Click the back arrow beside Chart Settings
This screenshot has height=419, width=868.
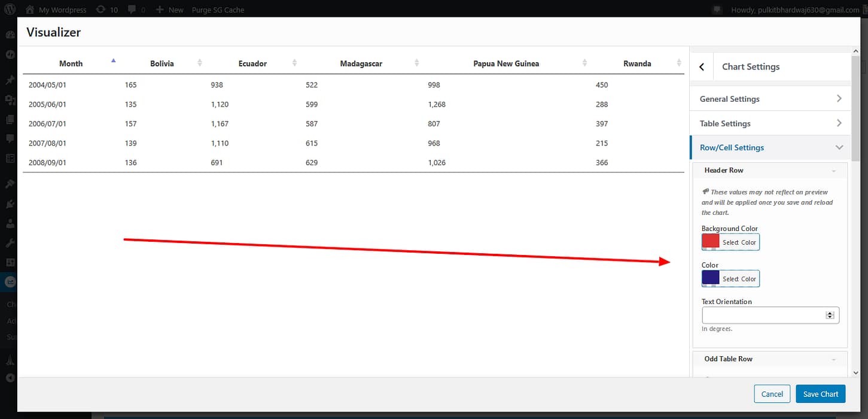click(x=702, y=67)
